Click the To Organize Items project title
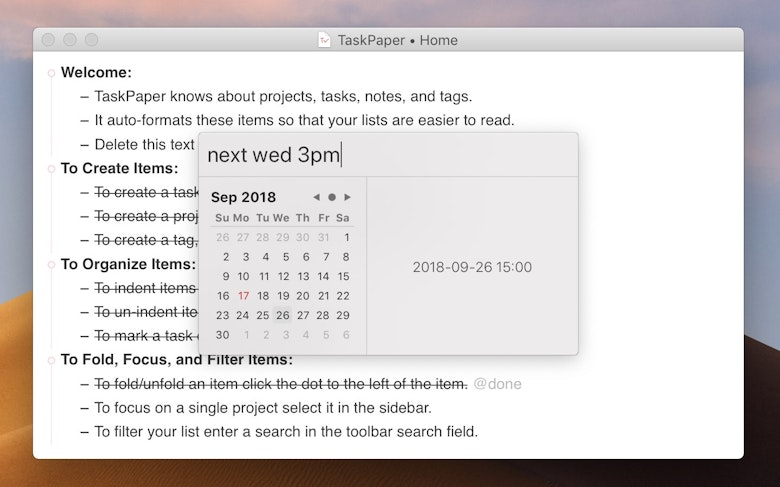Screen dimensions: 780x487 [x=128, y=264]
